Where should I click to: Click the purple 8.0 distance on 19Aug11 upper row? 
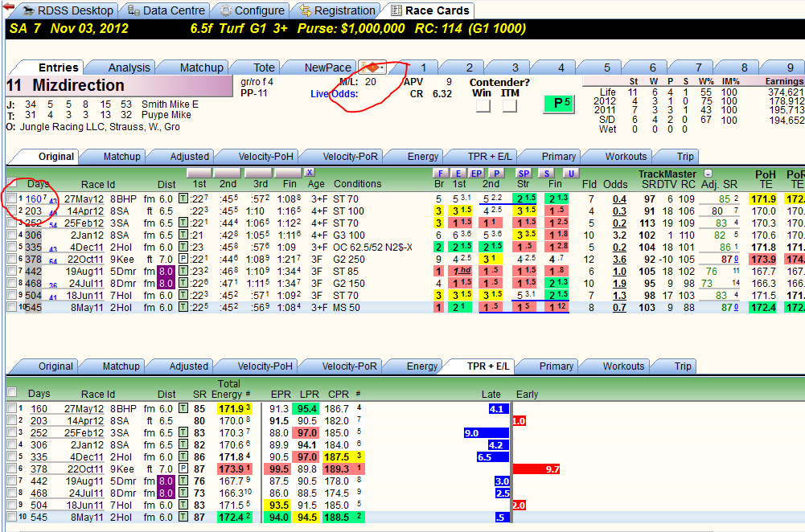coord(166,271)
